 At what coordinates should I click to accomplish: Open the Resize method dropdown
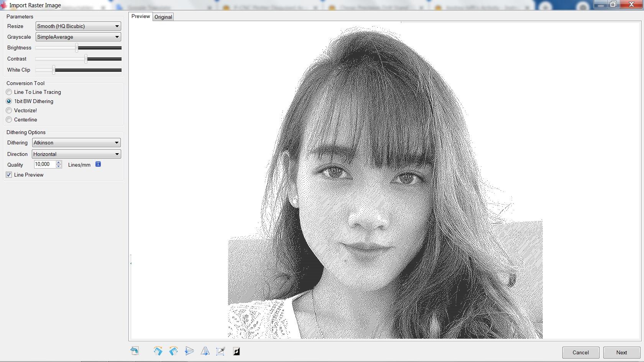pyautogui.click(x=78, y=26)
